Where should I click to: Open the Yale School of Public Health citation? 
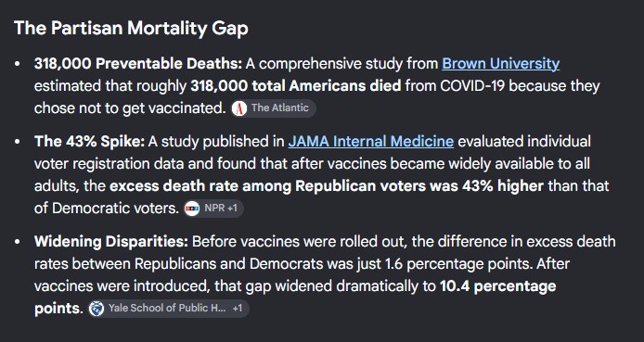[x=168, y=309]
